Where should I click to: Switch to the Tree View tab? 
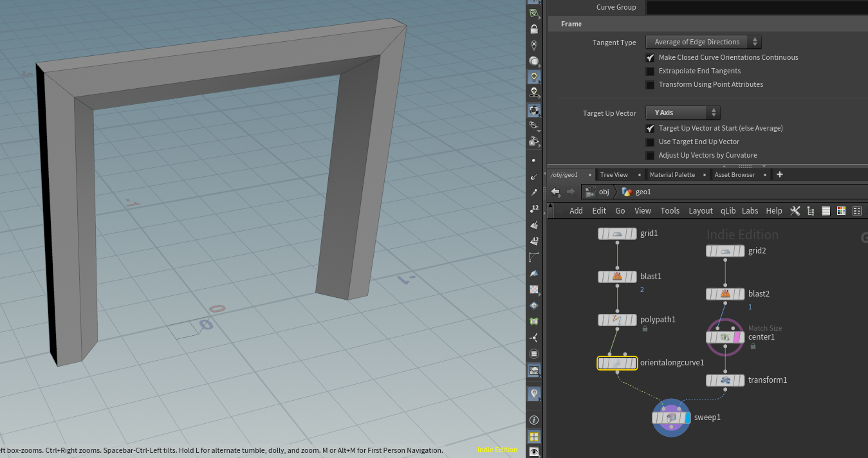[x=614, y=175]
